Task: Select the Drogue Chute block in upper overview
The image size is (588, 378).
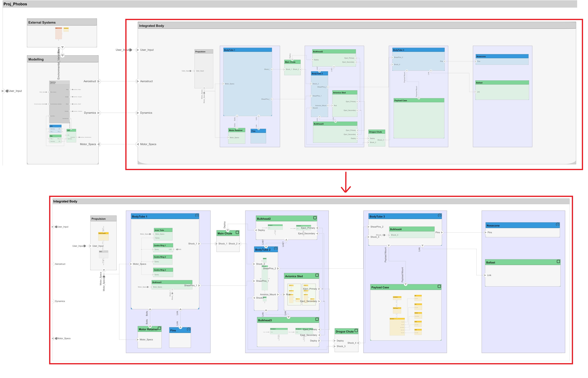Action: (377, 138)
